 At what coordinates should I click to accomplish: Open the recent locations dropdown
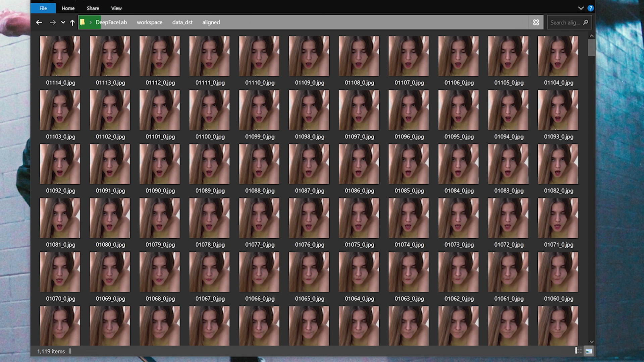point(63,22)
